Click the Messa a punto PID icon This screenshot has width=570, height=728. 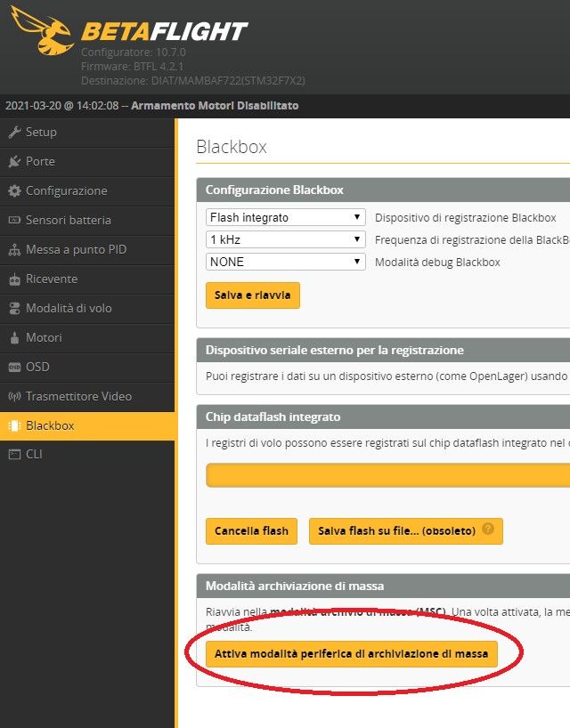point(13,250)
